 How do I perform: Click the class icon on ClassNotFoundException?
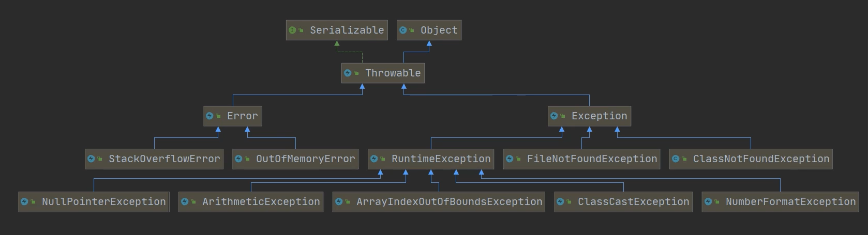(676, 159)
